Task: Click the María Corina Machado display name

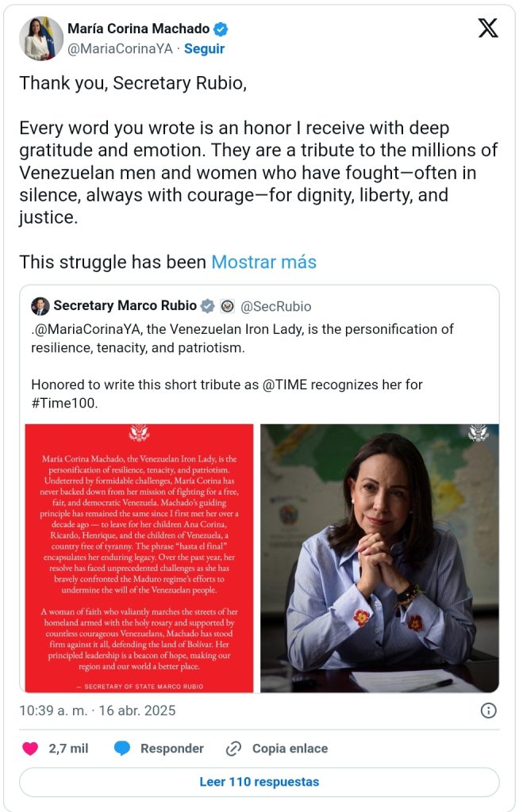Action: pos(138,29)
